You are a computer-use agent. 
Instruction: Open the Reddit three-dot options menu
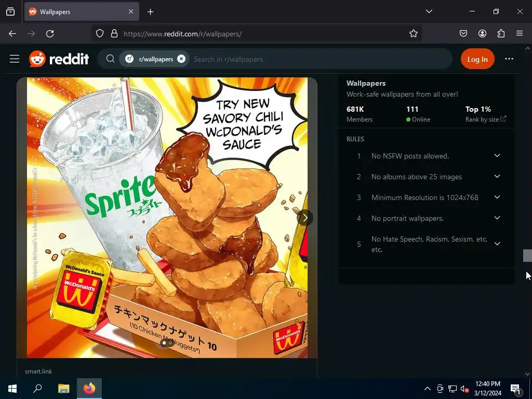(x=509, y=59)
